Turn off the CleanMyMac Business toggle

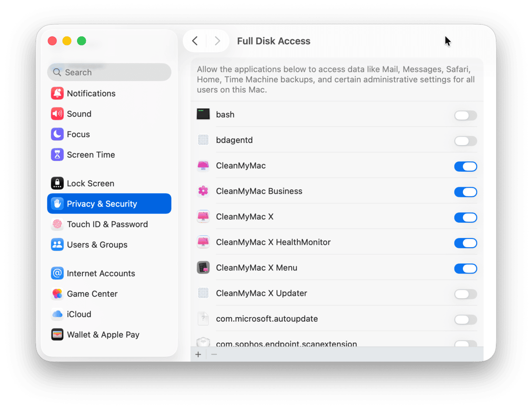465,192
